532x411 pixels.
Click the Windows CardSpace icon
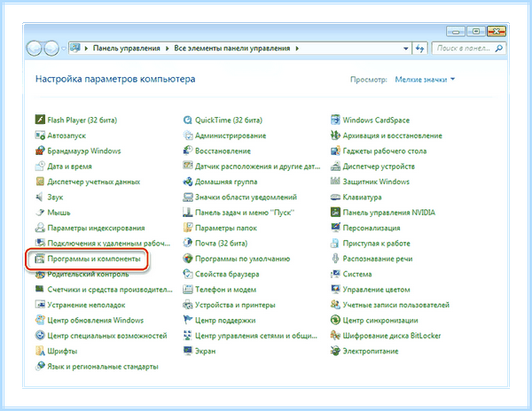coord(335,120)
